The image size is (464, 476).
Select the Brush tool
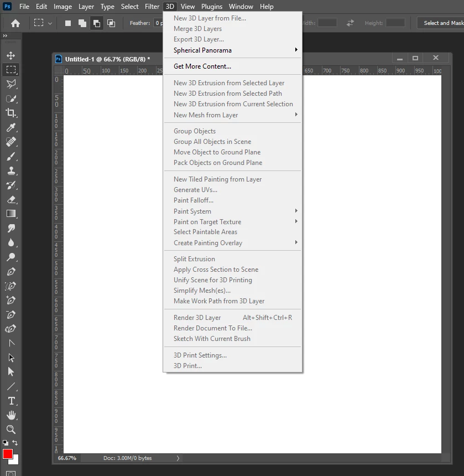pyautogui.click(x=11, y=156)
